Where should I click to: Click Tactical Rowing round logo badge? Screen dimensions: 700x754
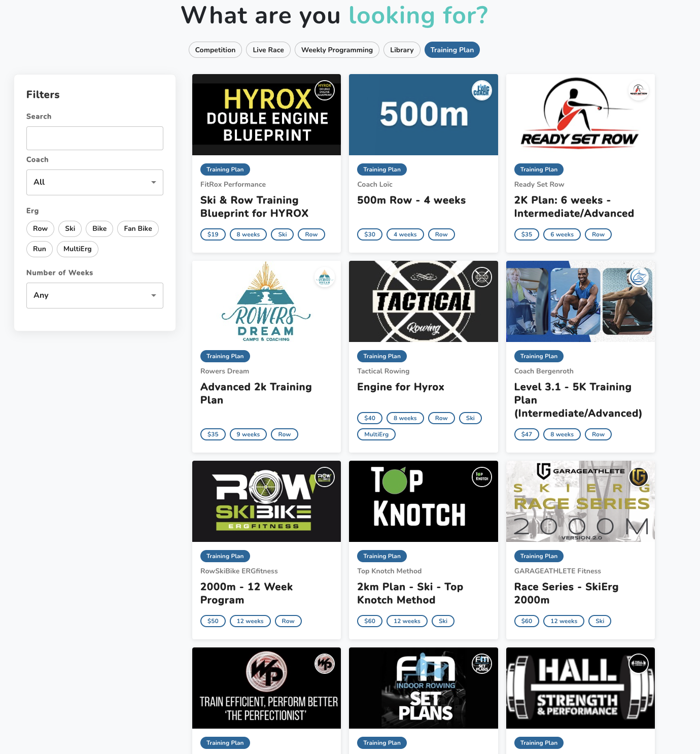coord(481,277)
